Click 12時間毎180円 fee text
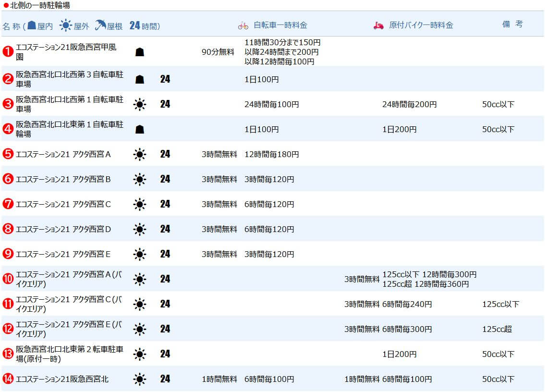 coord(271,154)
